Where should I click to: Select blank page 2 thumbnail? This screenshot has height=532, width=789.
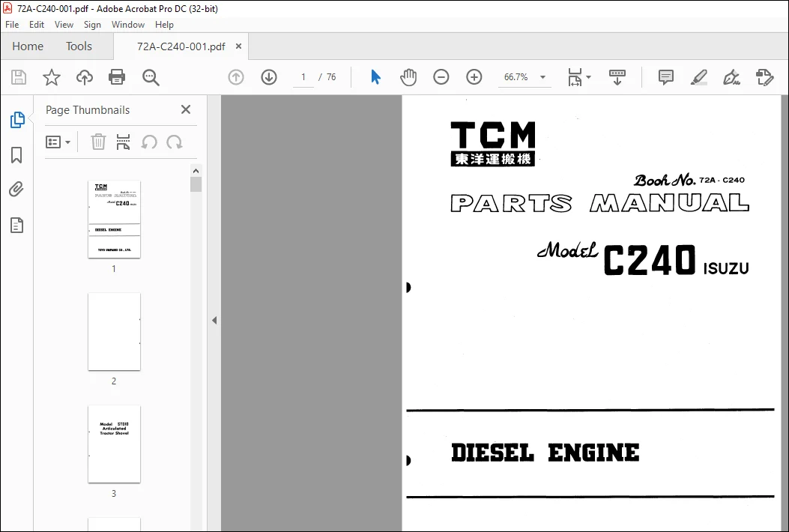[x=114, y=332]
